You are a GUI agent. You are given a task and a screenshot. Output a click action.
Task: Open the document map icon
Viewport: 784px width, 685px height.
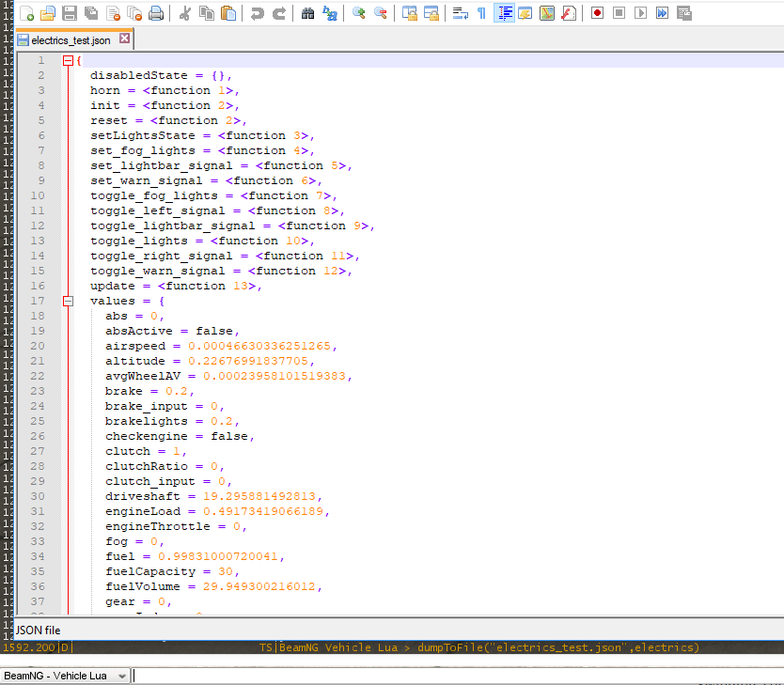[546, 13]
